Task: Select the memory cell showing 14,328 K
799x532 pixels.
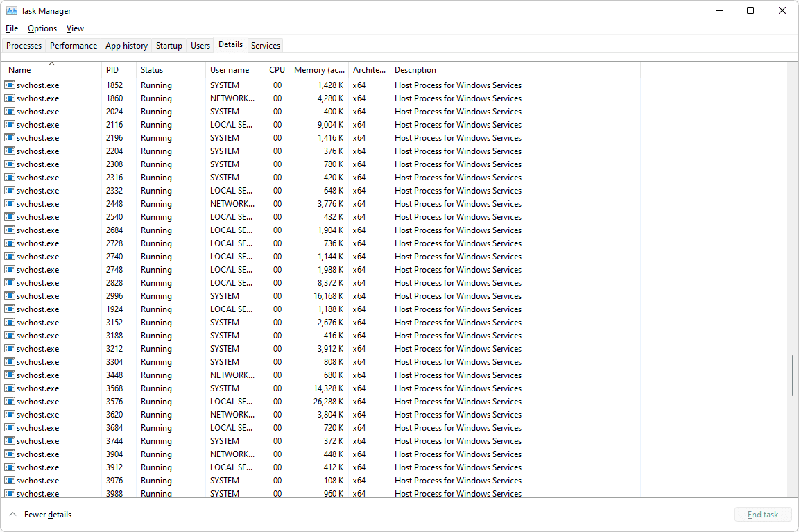Action: pos(328,388)
